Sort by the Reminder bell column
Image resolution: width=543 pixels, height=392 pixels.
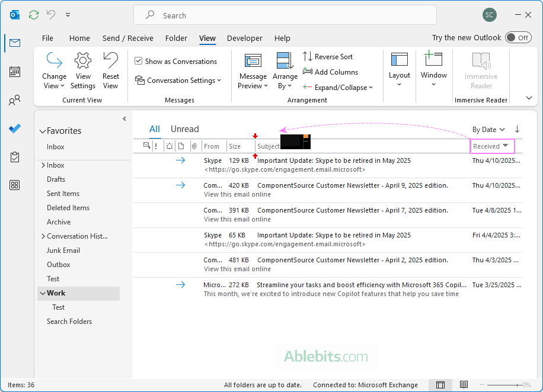170,146
